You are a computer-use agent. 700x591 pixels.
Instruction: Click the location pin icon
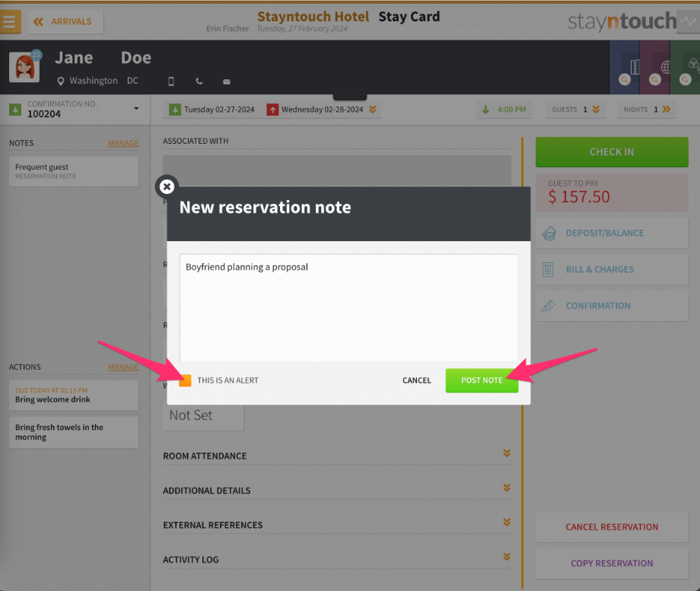click(61, 81)
